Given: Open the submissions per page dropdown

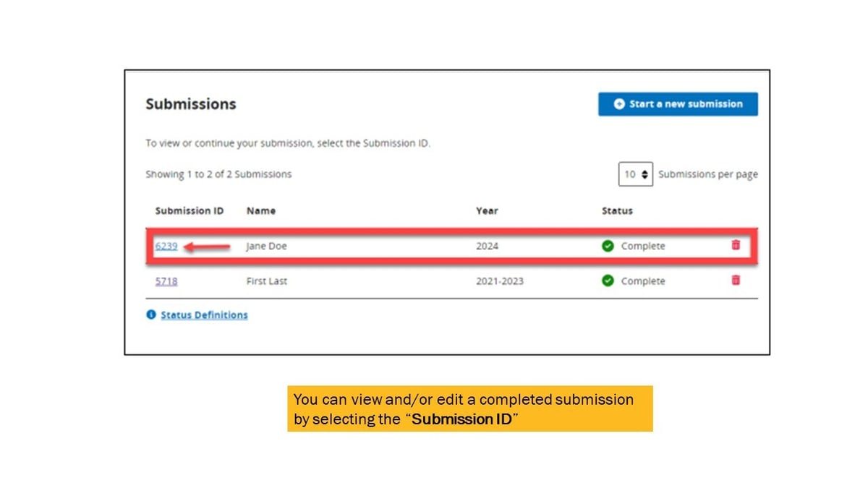Looking at the screenshot, I should 634,174.
